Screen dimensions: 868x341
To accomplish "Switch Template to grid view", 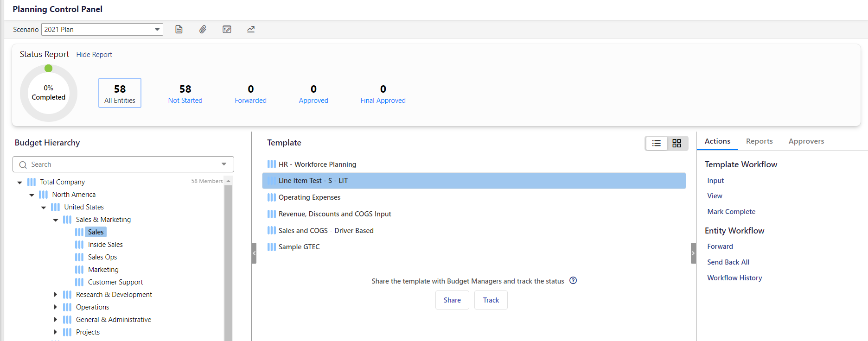I will pyautogui.click(x=677, y=143).
